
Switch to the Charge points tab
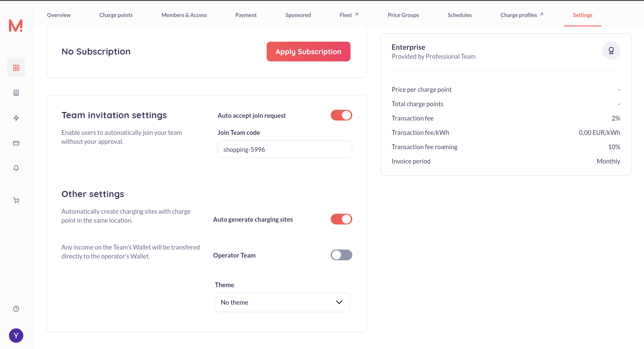[116, 15]
